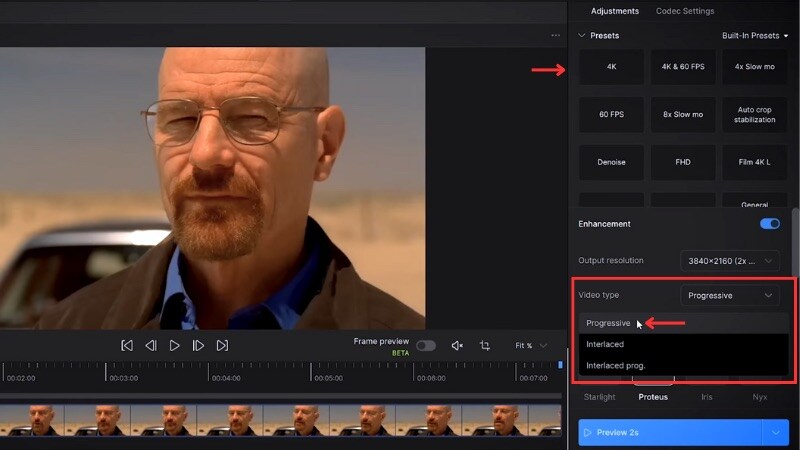Image resolution: width=800 pixels, height=450 pixels.
Task: Collapse the Presets section
Action: click(582, 35)
